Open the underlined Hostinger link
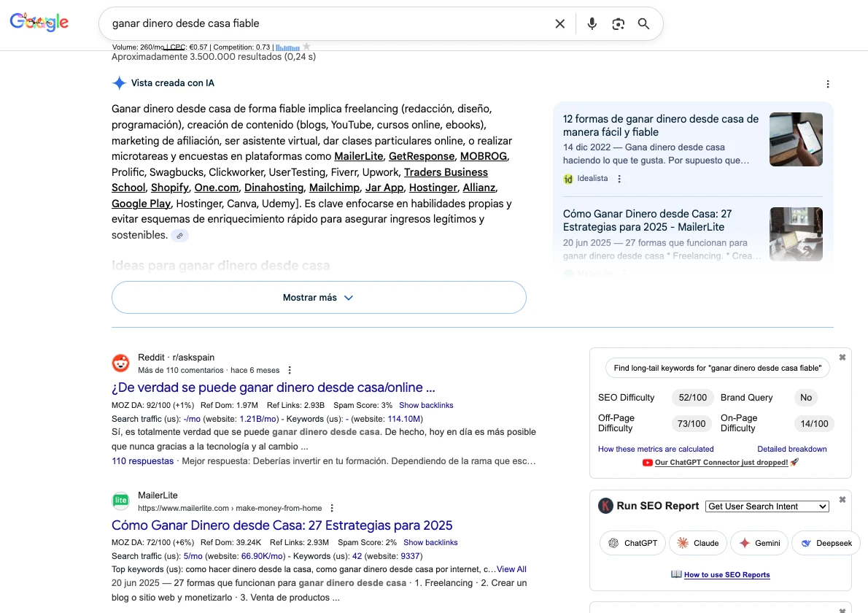Screen dimensions: 868x613 433,188
